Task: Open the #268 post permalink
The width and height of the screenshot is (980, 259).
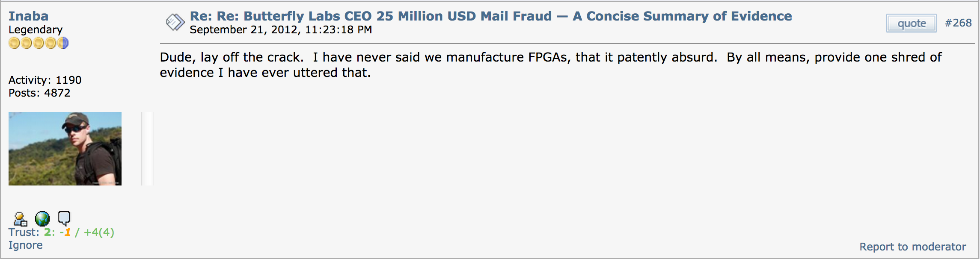Action: [x=958, y=23]
